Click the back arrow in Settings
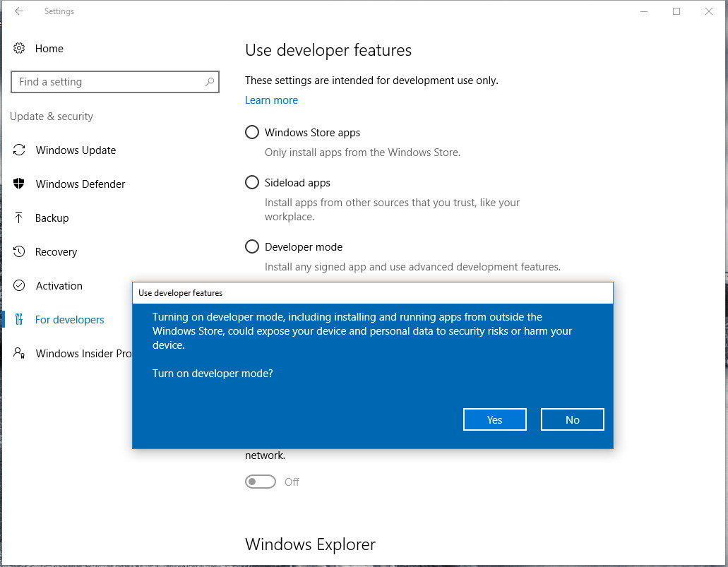Viewport: 728px width, 567px height. [19, 11]
